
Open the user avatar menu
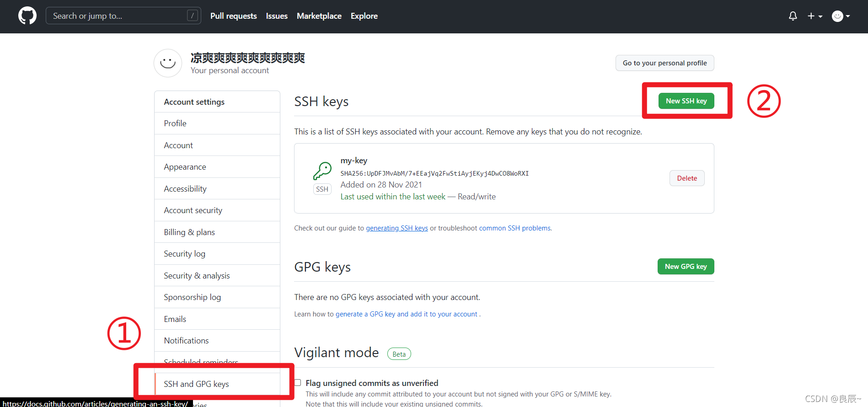click(x=841, y=16)
